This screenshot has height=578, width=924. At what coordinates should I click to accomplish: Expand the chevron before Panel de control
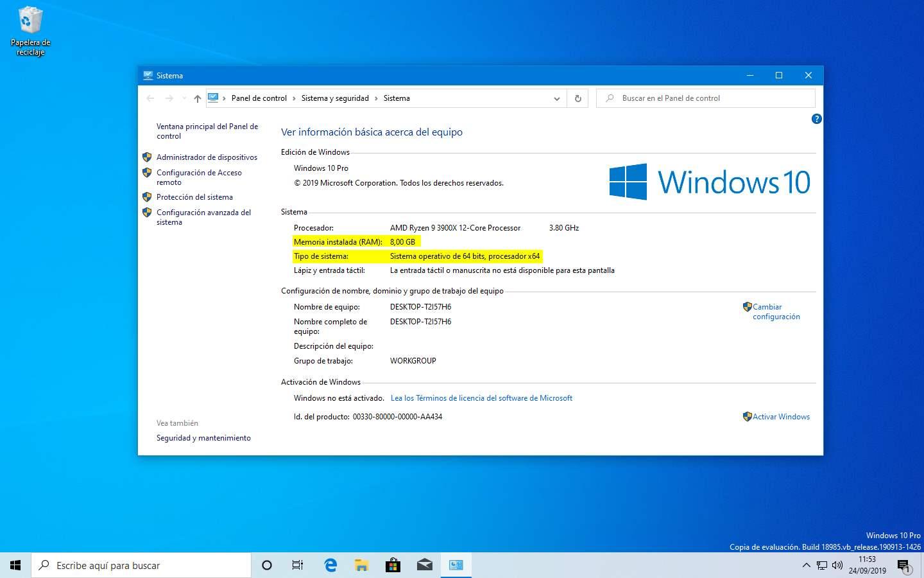tap(224, 98)
